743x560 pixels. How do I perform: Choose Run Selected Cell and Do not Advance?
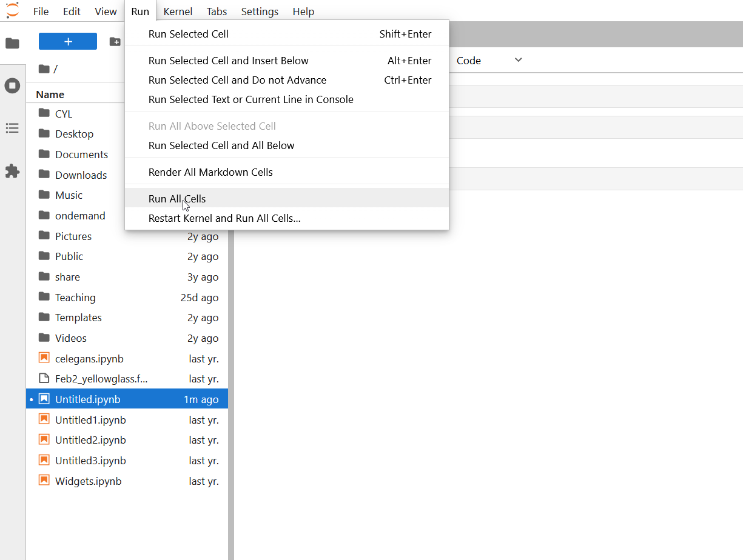point(287,80)
